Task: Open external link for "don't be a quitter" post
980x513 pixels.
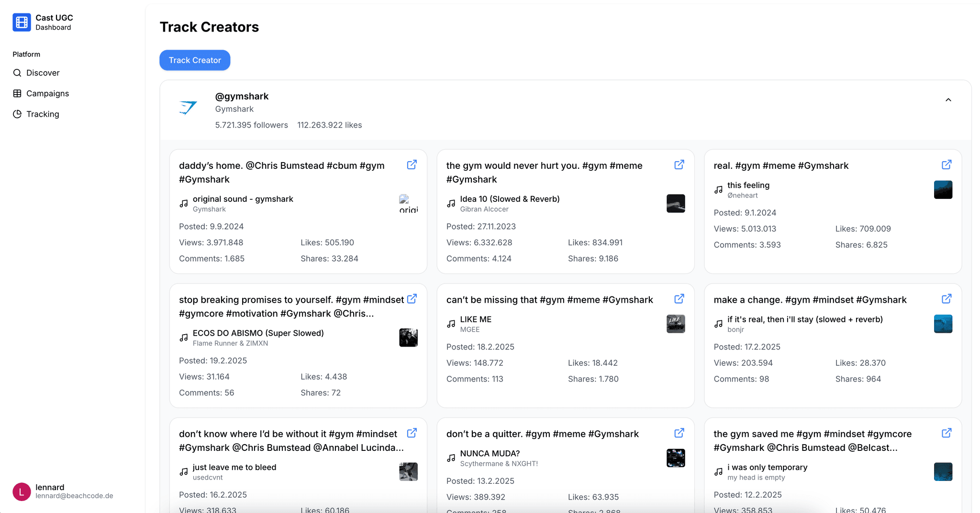Action: coord(679,433)
